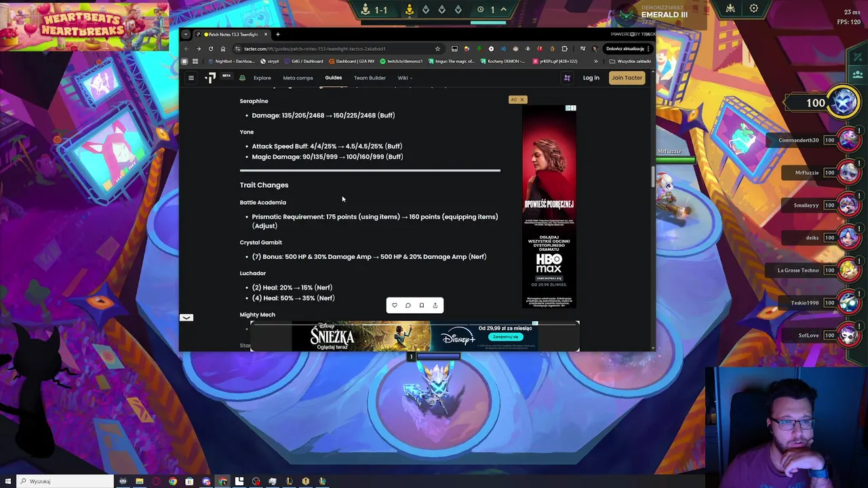Open the Tacter hamburger menu
The image size is (868, 488).
coord(191,78)
